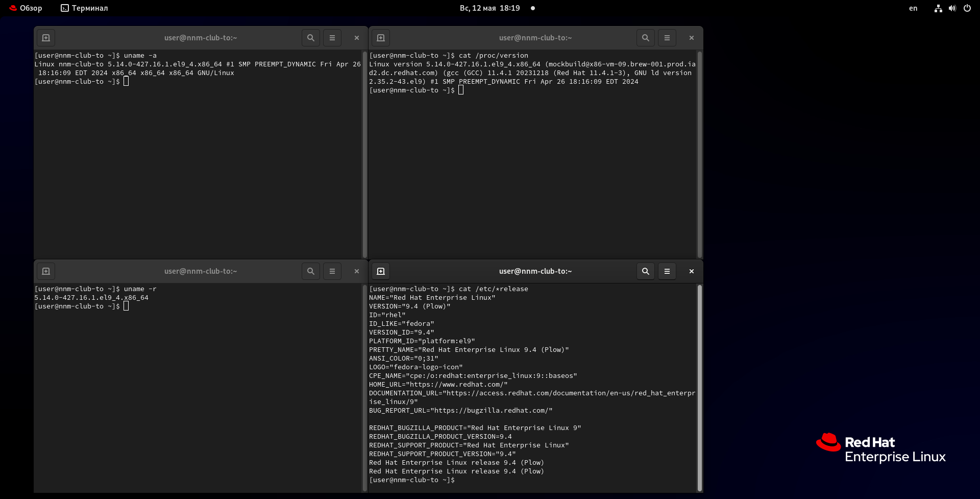980x499 pixels.
Task: Add new tab in /etc/*release terminal
Action: (x=381, y=271)
